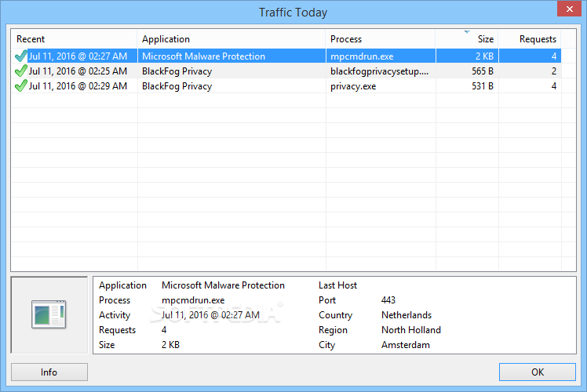Screen dimensions: 587x392
Task: Click the City value Amsterdam
Action: coord(406,345)
